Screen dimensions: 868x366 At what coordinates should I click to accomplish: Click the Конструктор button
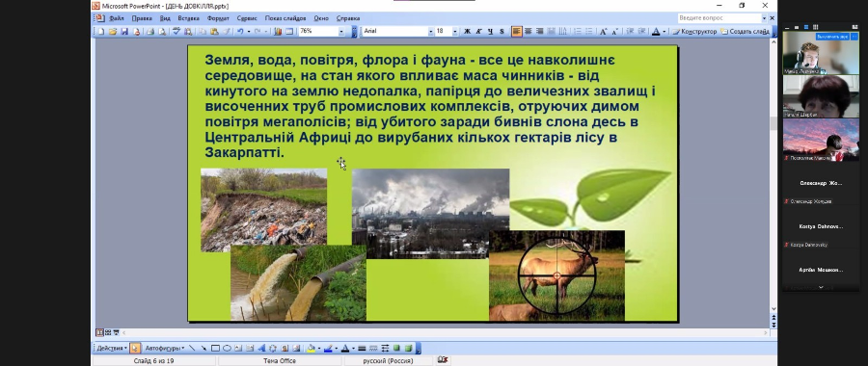click(694, 32)
